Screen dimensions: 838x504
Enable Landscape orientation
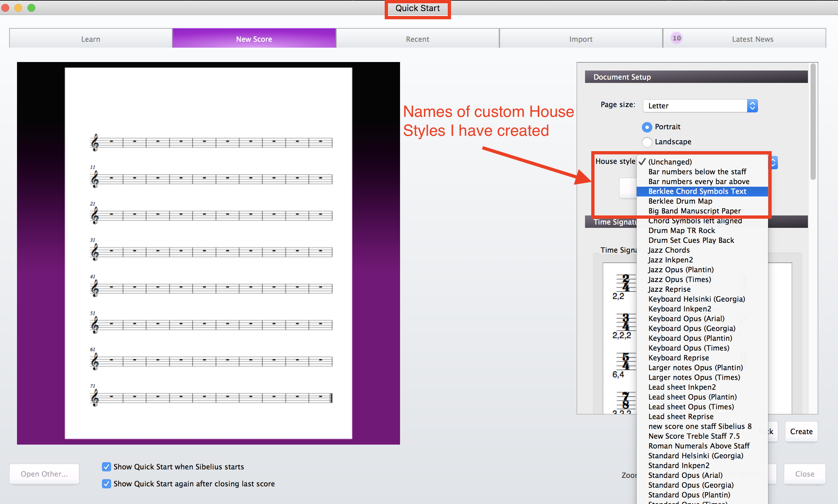(x=647, y=142)
